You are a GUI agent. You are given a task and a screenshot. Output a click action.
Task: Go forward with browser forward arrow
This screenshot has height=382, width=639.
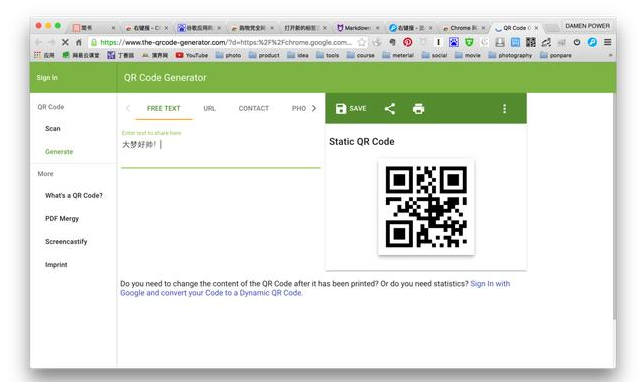(x=51, y=42)
